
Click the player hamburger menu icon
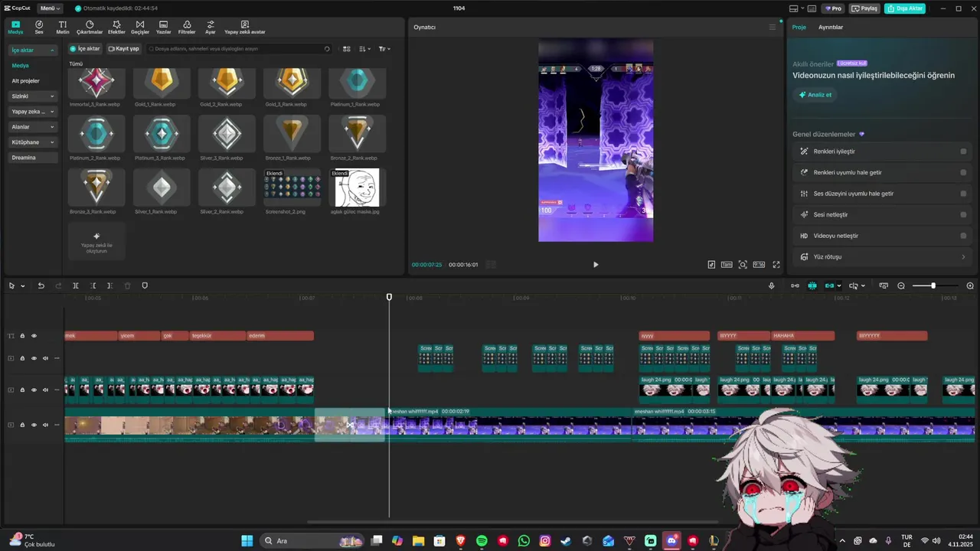[x=773, y=27]
